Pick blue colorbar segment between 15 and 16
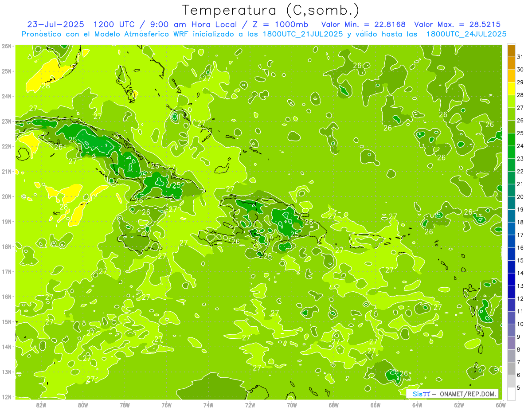The height and width of the screenshot is (411, 532). [511, 254]
